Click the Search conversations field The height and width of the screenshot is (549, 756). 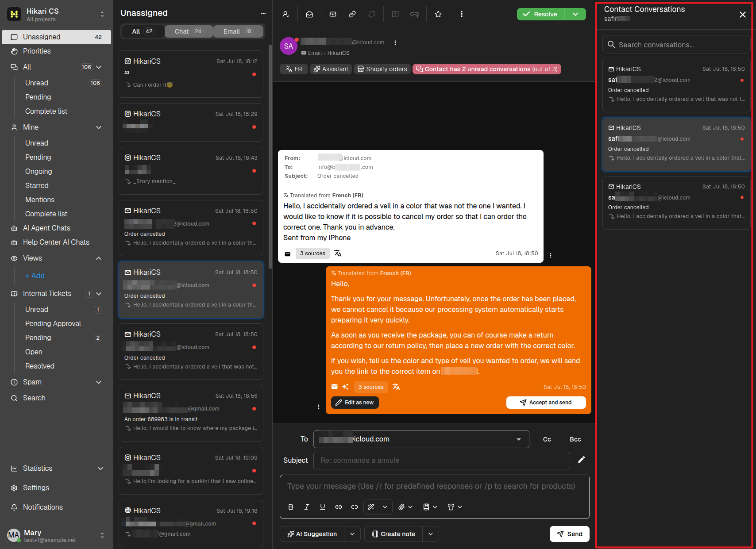click(x=676, y=45)
